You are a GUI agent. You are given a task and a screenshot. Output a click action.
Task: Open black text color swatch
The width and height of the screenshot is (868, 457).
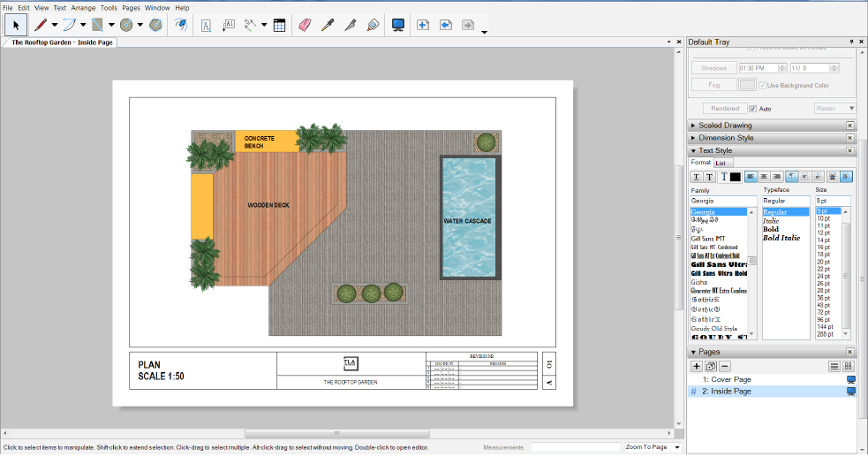pos(736,177)
